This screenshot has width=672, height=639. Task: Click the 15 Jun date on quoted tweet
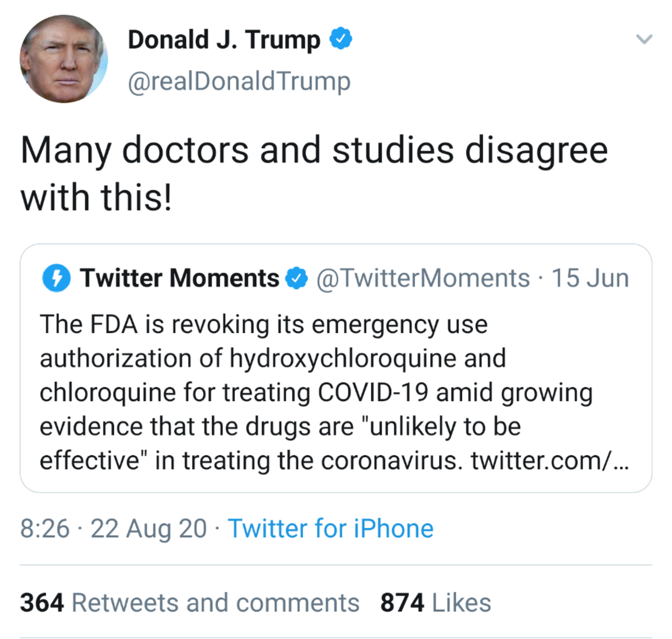tap(590, 278)
